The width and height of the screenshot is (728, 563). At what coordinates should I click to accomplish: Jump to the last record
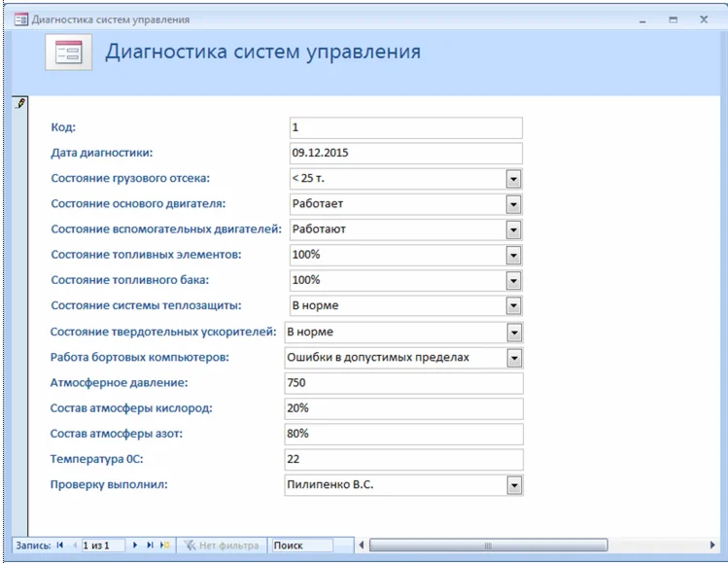click(x=150, y=545)
